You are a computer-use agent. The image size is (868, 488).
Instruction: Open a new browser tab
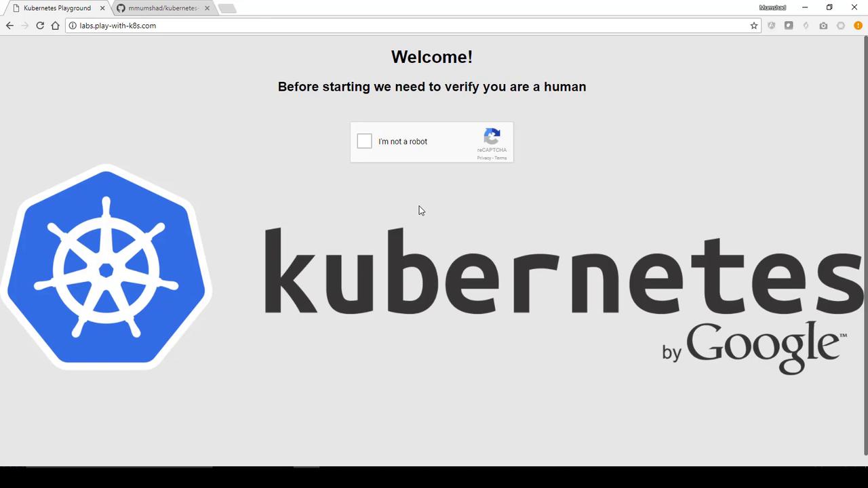click(x=227, y=9)
